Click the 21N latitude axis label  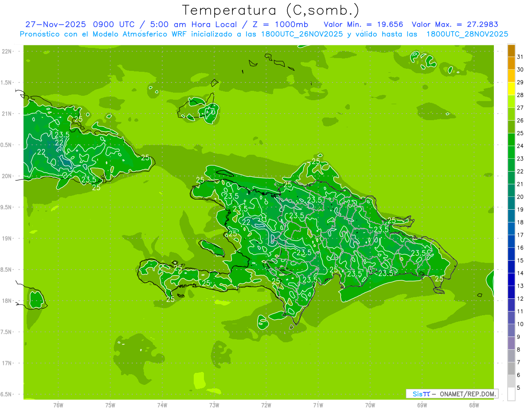pos(8,114)
